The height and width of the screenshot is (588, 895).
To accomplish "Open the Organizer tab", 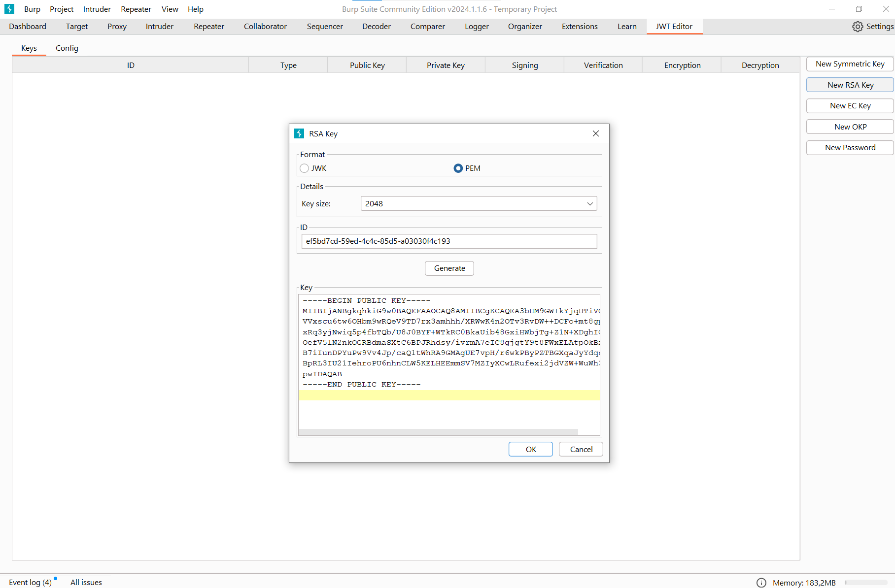I will (525, 27).
